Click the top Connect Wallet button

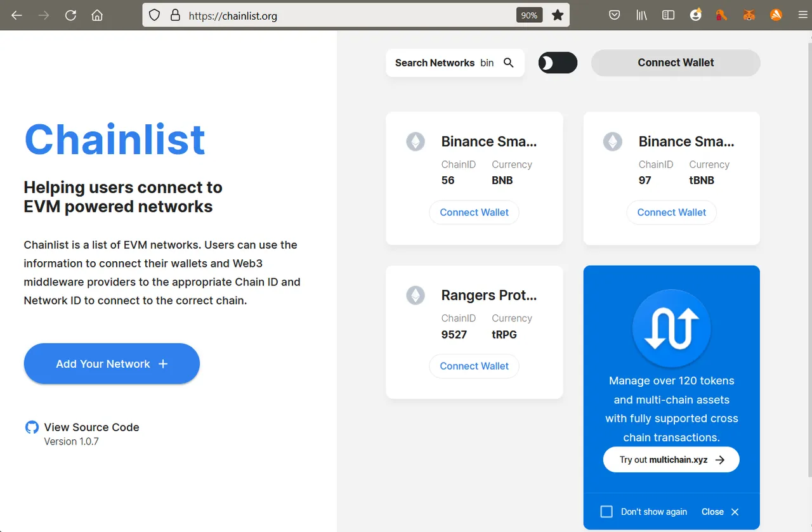pyautogui.click(x=676, y=63)
